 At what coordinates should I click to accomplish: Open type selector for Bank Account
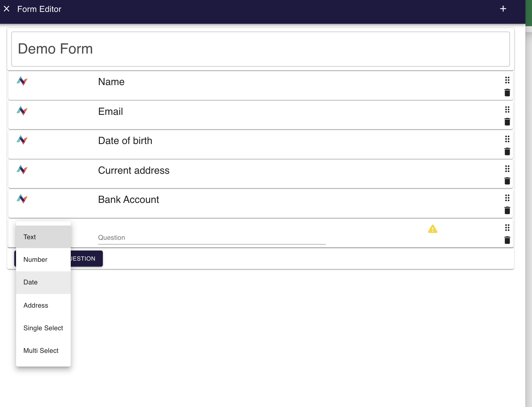coord(22,199)
